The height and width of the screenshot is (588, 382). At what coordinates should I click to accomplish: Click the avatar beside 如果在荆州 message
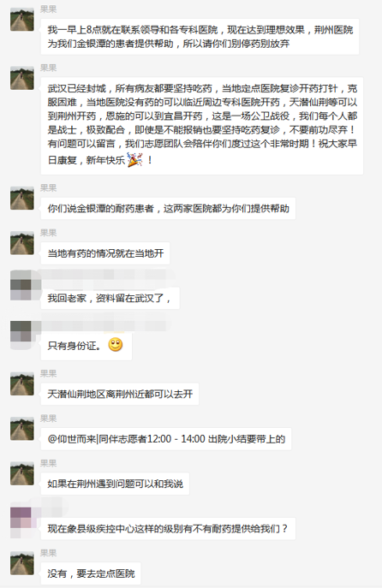coord(21,473)
